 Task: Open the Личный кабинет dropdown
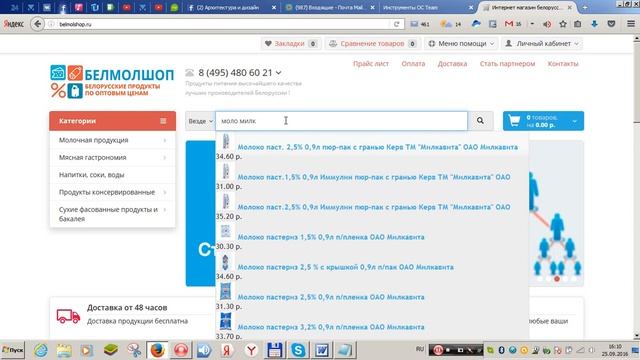(543, 44)
